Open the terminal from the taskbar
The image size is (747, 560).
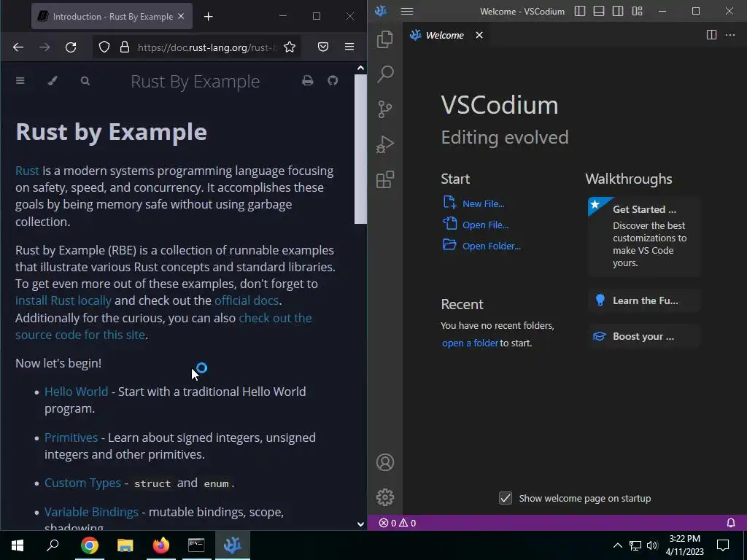[196, 545]
